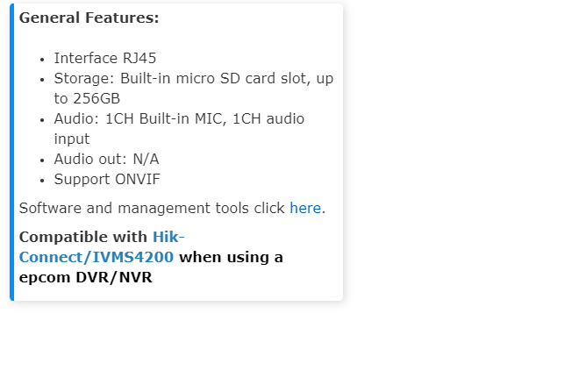Click the bullet beside "Interface RJ45"

click(43, 59)
